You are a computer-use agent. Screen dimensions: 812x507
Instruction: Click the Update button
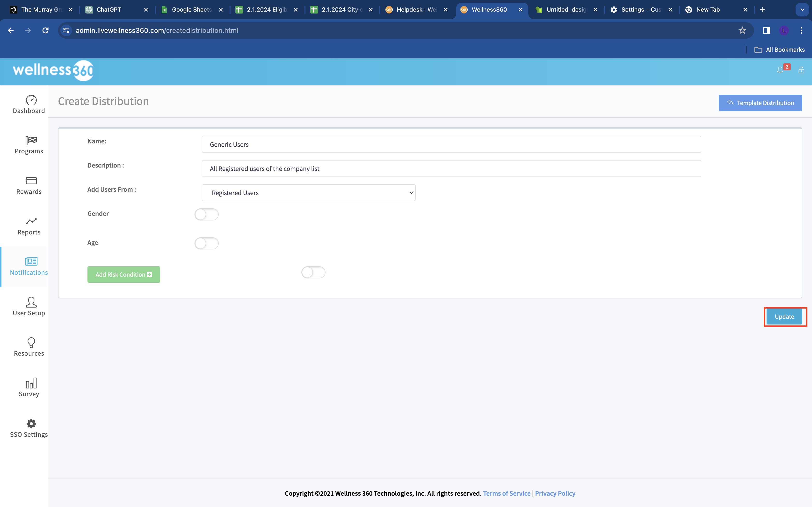(784, 317)
